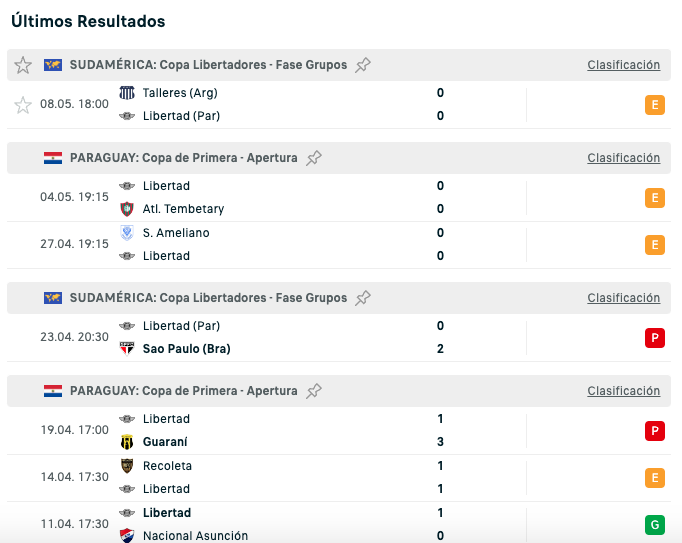Open Clasificación for first Paraguay Apertura section

coord(623,158)
